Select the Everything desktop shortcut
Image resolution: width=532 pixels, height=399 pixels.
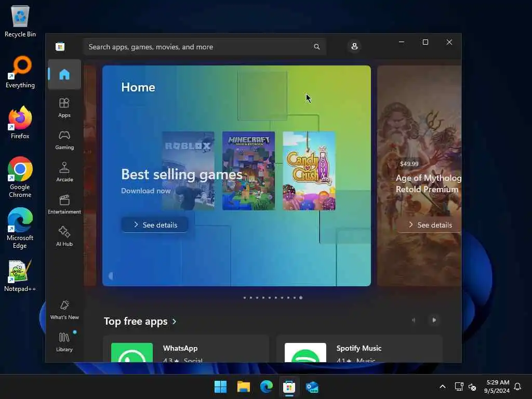(20, 72)
